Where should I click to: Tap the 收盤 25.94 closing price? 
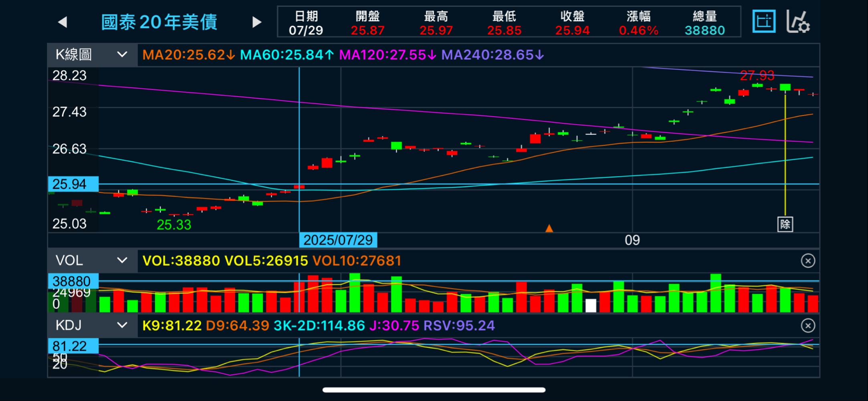(x=572, y=23)
